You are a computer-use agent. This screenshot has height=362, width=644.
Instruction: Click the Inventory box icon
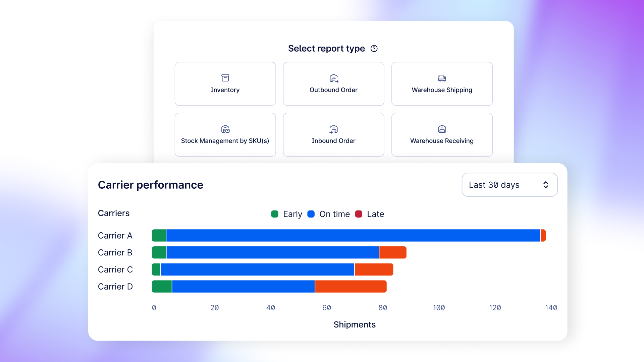(x=225, y=78)
